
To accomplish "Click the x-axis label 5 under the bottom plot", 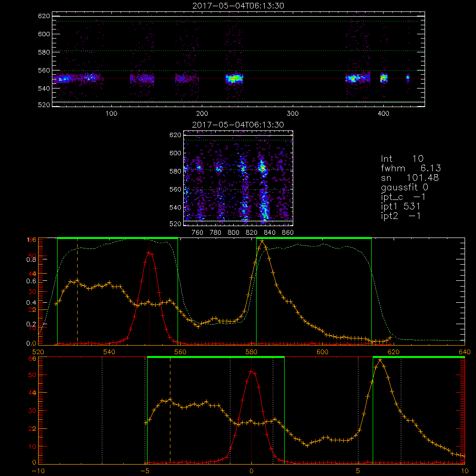I will [358, 471].
